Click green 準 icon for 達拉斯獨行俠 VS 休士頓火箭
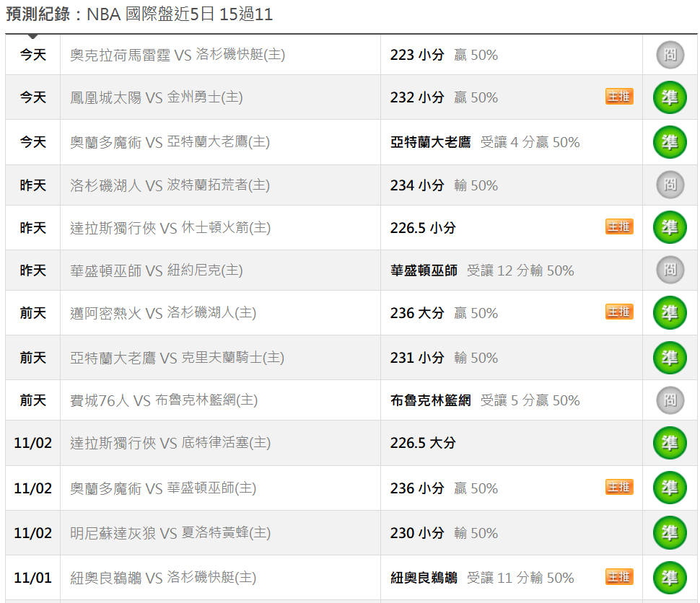Screen dimensions: 700x603 pos(670,227)
